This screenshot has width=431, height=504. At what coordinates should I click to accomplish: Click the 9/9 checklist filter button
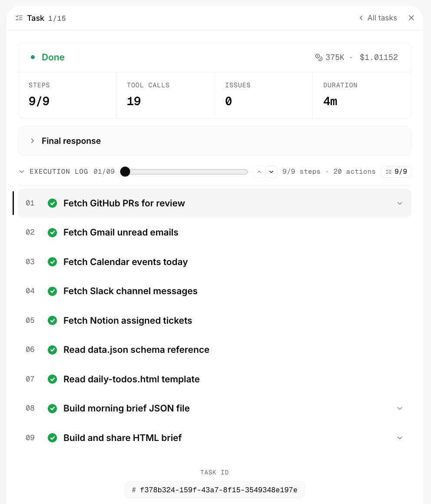pyautogui.click(x=396, y=172)
